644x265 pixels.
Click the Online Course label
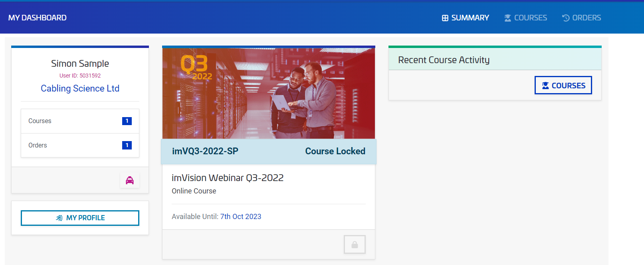(194, 191)
